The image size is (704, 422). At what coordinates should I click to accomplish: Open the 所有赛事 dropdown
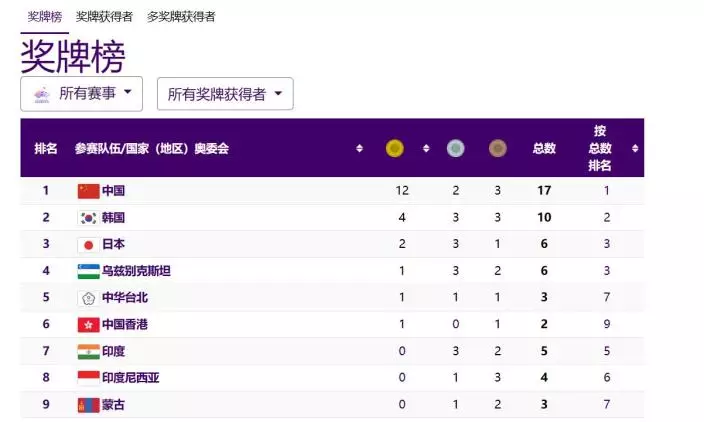(82, 94)
